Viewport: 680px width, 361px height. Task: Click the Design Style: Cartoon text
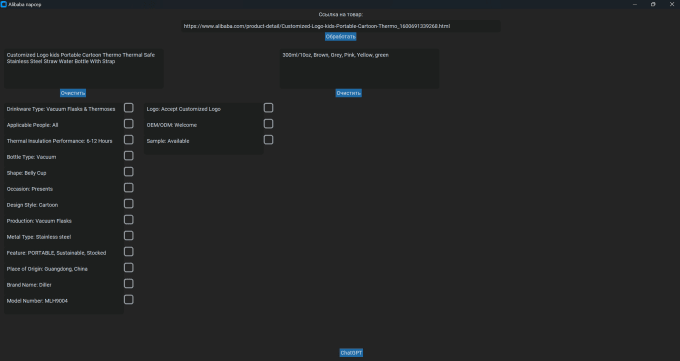33,205
